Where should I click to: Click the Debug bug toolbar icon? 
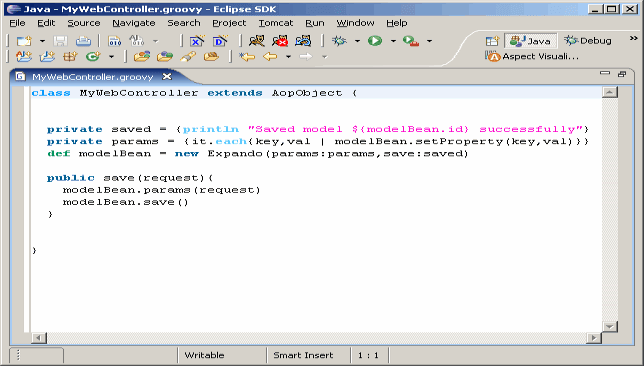click(x=339, y=41)
